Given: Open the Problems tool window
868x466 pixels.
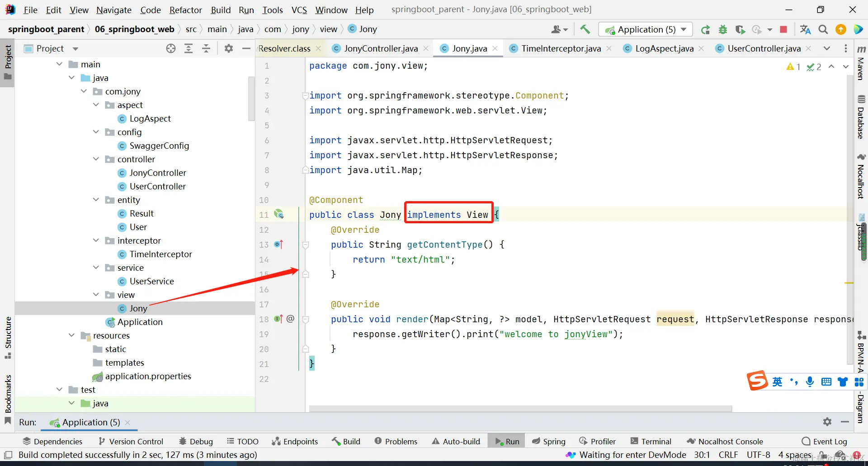Looking at the screenshot, I should (396, 441).
